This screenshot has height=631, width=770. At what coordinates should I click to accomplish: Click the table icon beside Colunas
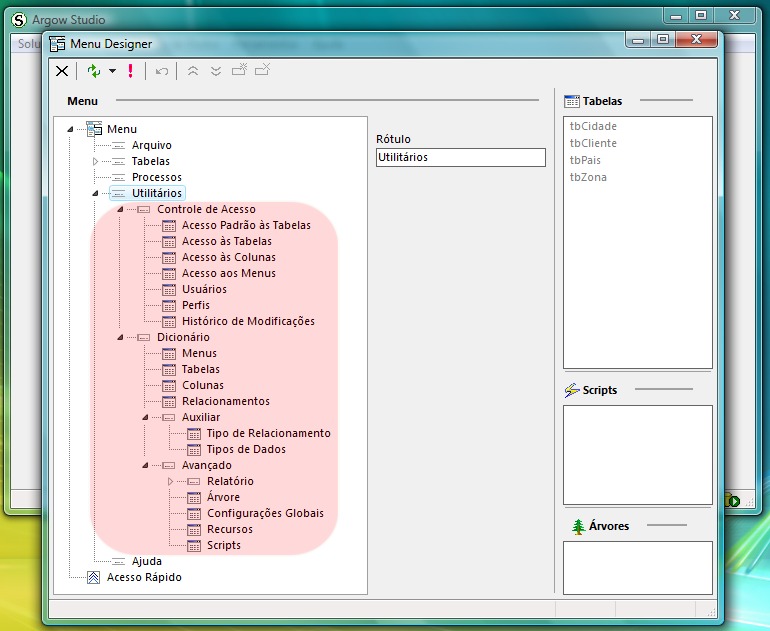tap(169, 385)
